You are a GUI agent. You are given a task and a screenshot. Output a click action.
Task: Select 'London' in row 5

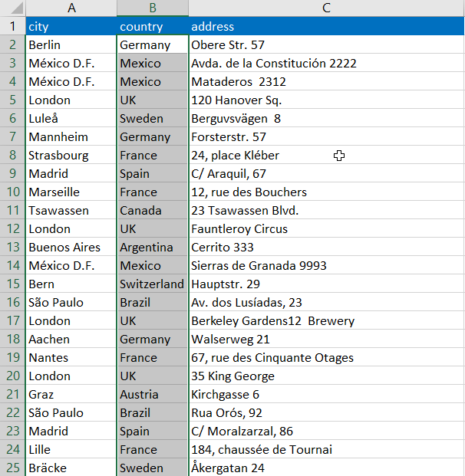(x=71, y=100)
